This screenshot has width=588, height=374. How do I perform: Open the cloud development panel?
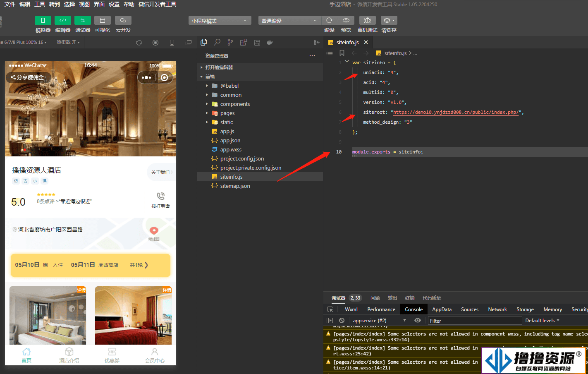123,20
